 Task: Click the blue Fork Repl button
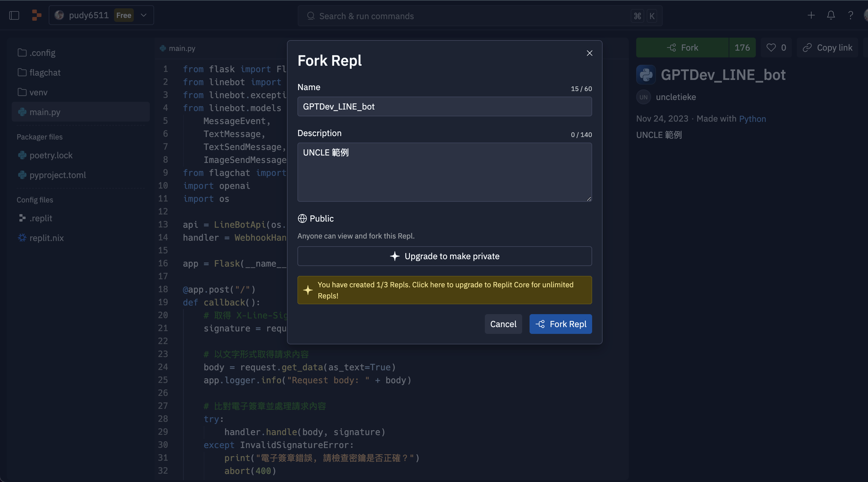click(560, 324)
